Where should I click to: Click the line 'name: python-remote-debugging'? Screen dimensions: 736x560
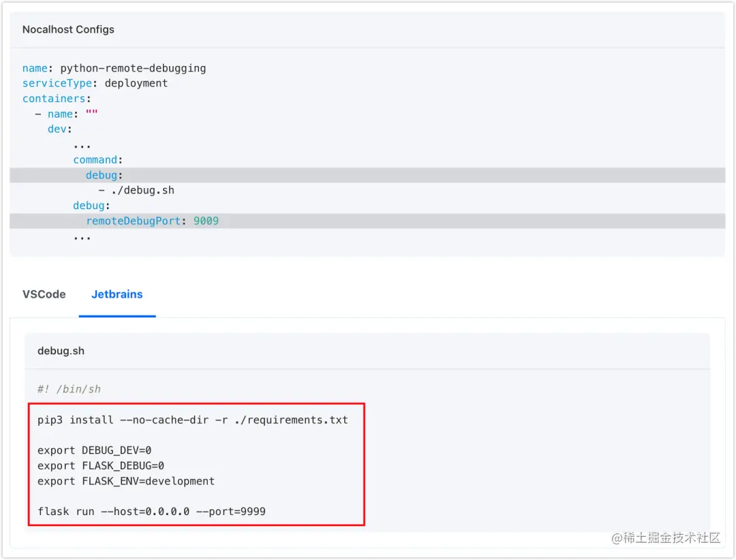pos(114,69)
